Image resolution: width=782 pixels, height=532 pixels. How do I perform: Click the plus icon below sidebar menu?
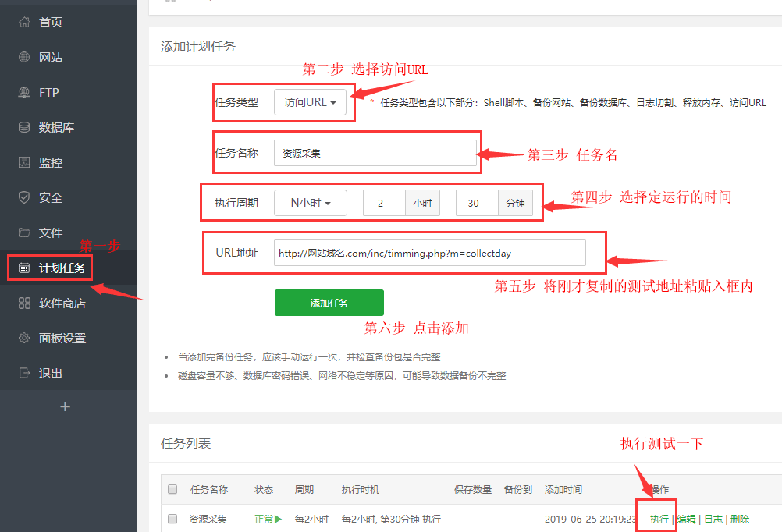coord(66,406)
